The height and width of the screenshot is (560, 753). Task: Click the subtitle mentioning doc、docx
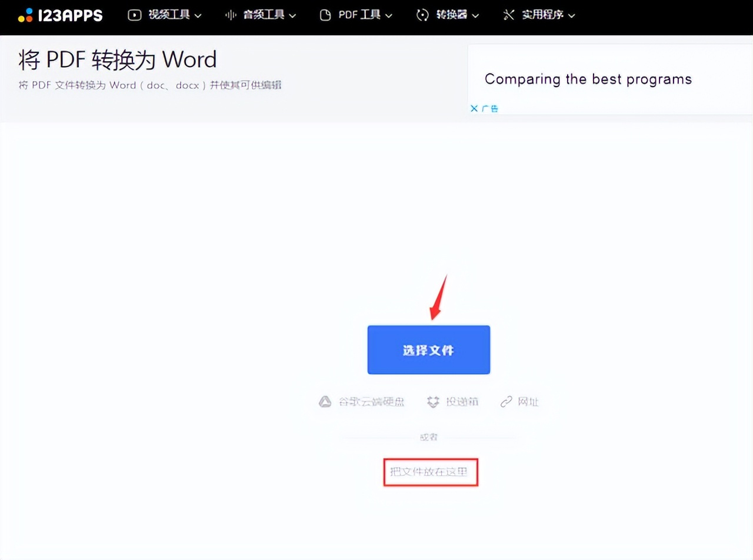coord(150,85)
